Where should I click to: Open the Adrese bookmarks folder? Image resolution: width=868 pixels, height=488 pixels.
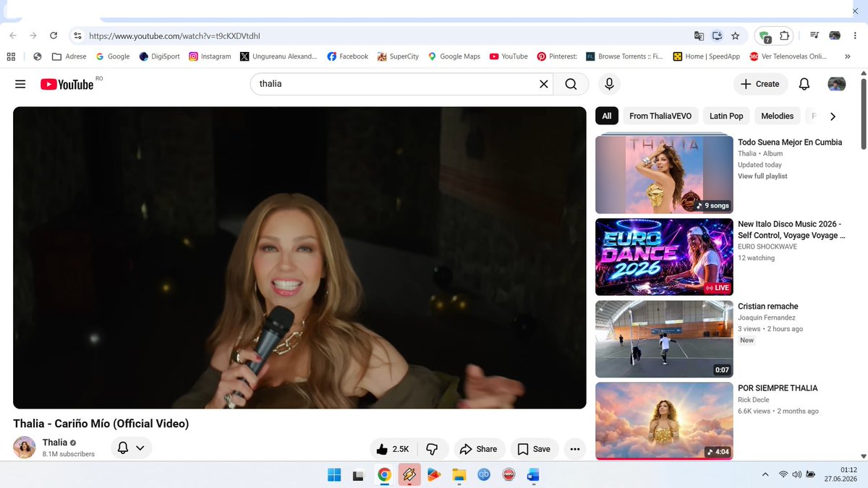click(69, 56)
